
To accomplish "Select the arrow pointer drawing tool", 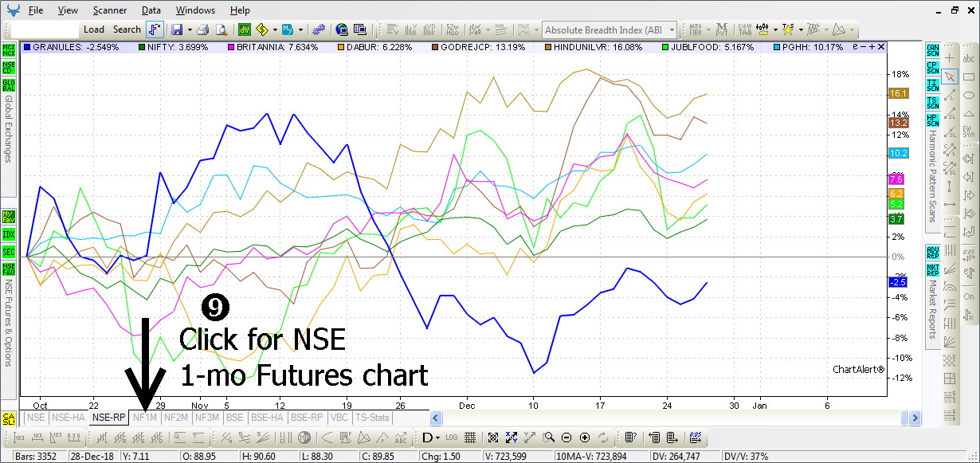I will click(950, 77).
